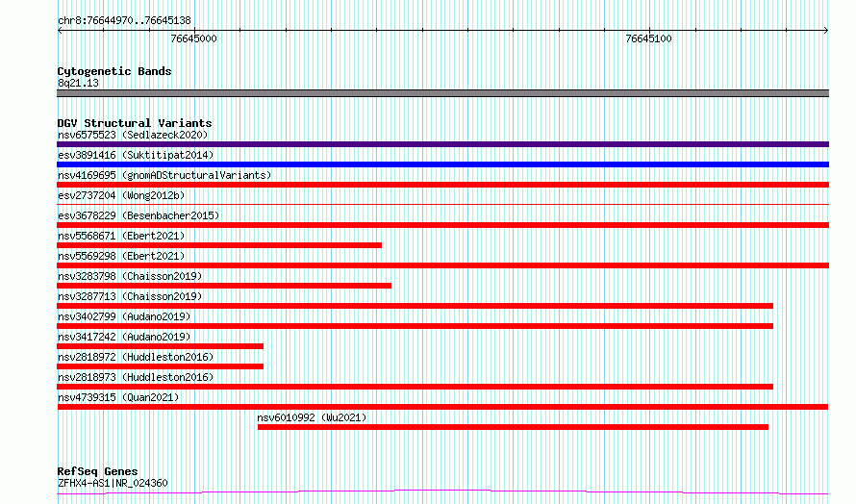Click the nsv5569298 (Ebert2021) label

(121, 256)
